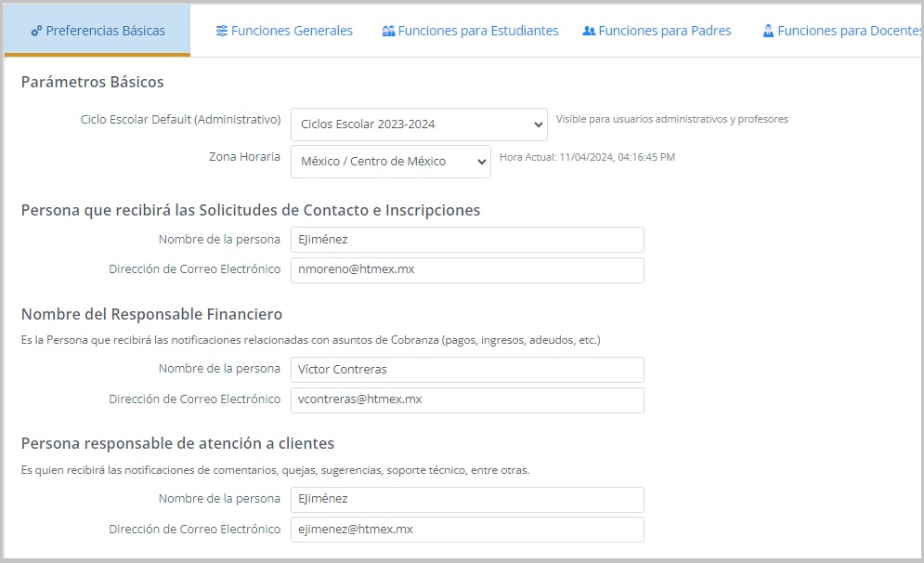This screenshot has width=924, height=563.
Task: Open the Funciones para Estudiantes tab
Action: pyautogui.click(x=477, y=31)
